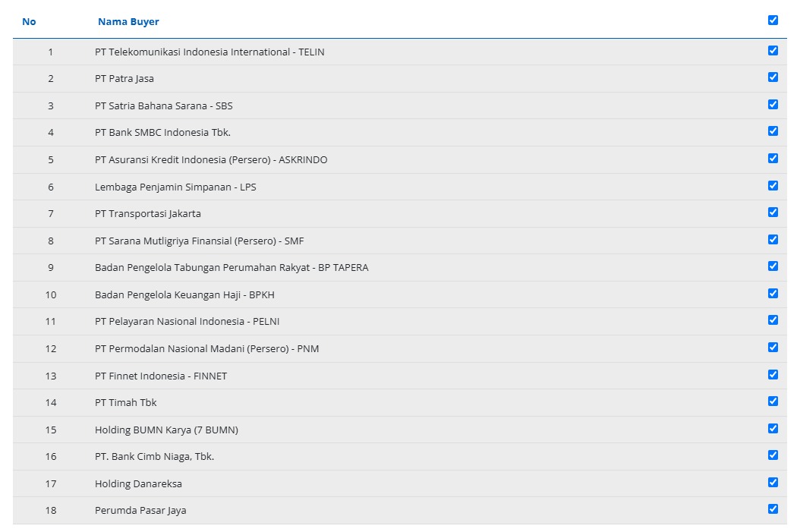This screenshot has width=797, height=532.
Task: Click the No column header
Action: 29,22
